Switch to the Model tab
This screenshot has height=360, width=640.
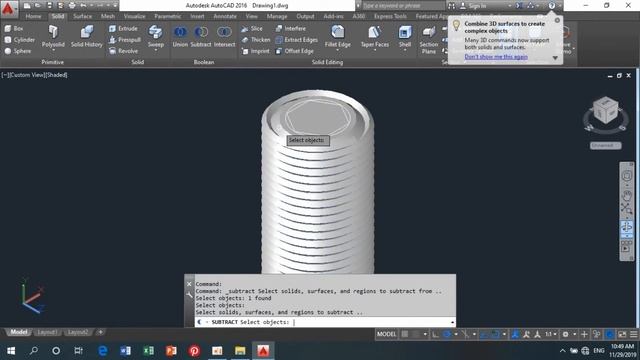[18, 332]
